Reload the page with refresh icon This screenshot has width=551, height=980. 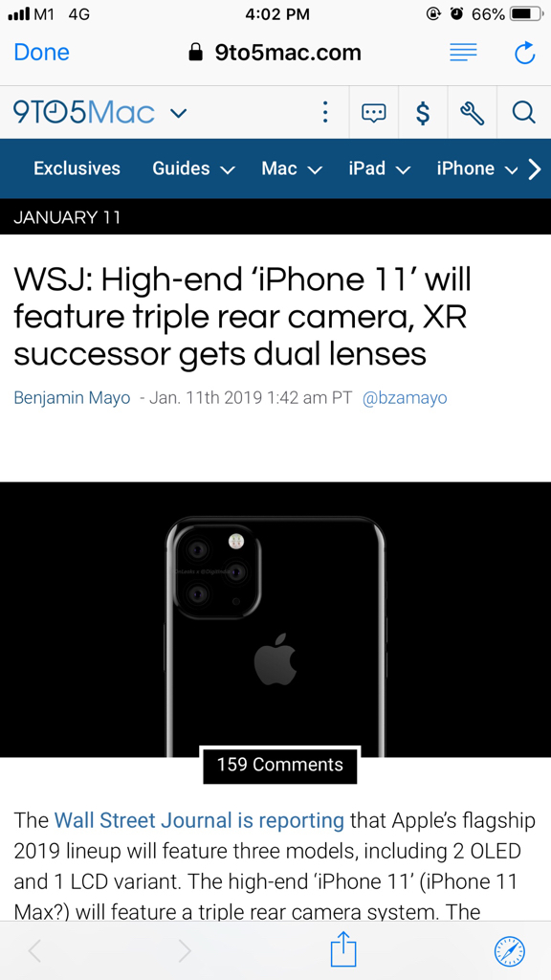(524, 53)
